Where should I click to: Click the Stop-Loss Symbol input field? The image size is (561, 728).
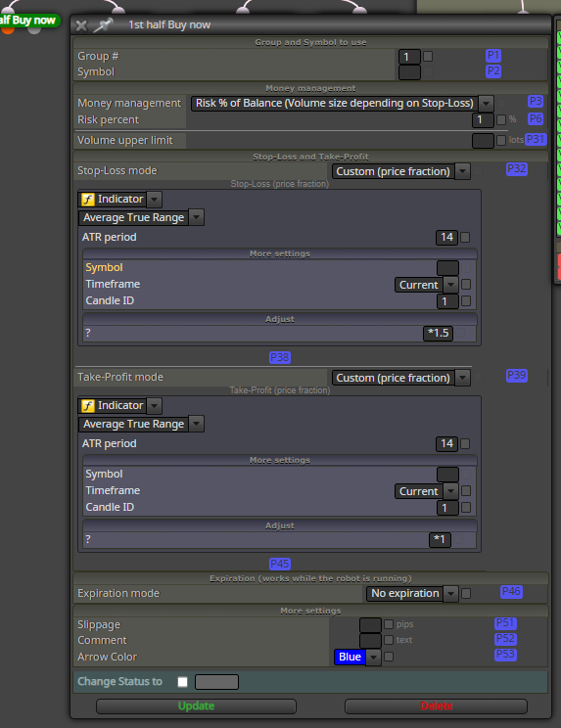point(447,268)
